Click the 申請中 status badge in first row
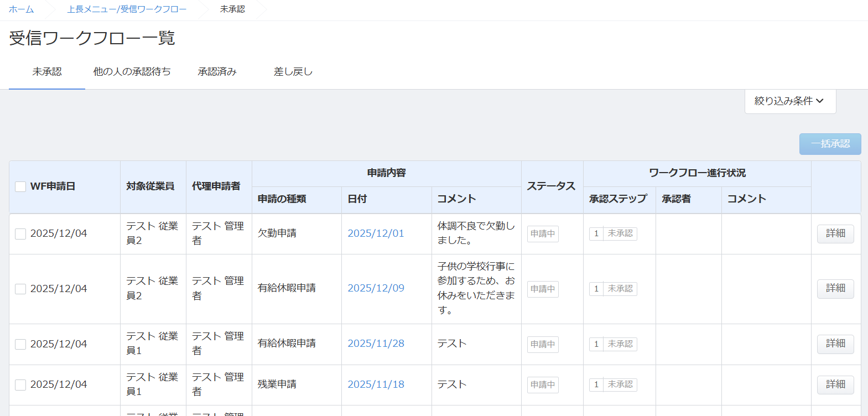868x416 pixels. coord(543,234)
